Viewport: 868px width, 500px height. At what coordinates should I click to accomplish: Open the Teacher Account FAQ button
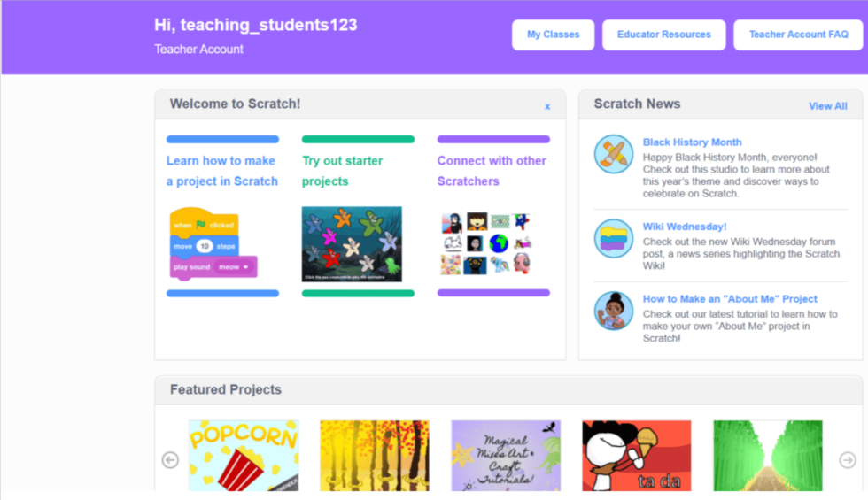click(798, 35)
